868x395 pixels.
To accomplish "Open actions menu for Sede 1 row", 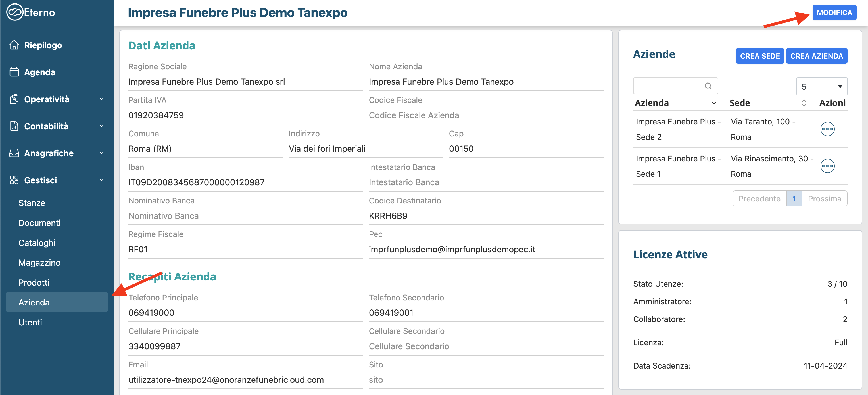I will pyautogui.click(x=827, y=166).
